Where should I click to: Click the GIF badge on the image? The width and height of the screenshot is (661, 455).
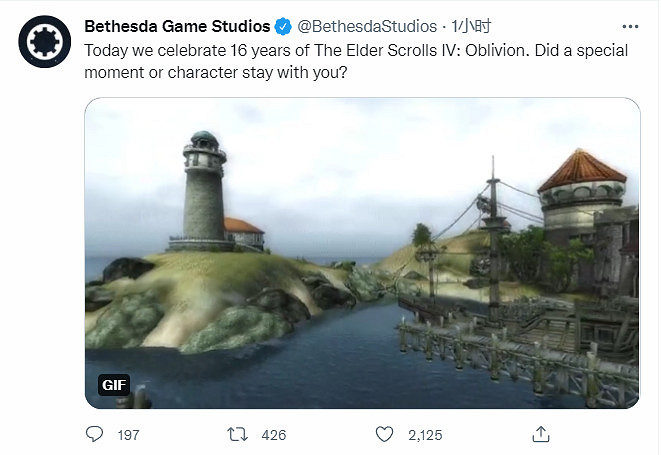coord(113,384)
